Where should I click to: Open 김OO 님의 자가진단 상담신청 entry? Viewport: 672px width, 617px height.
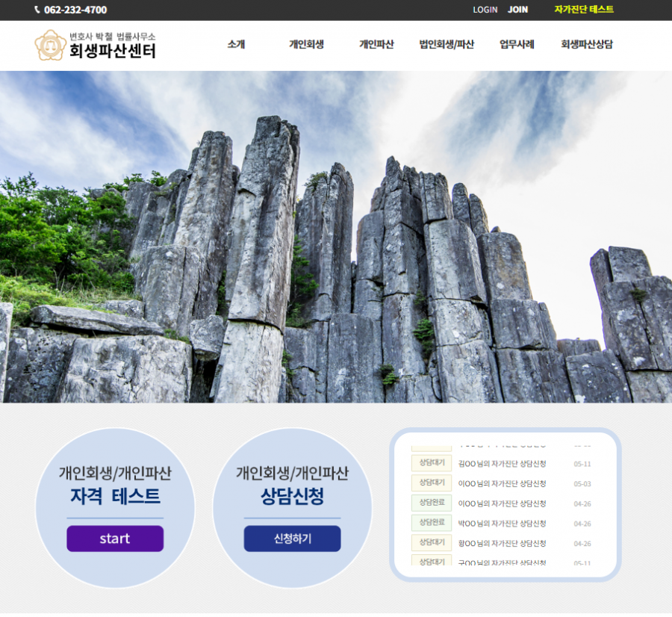click(x=502, y=463)
